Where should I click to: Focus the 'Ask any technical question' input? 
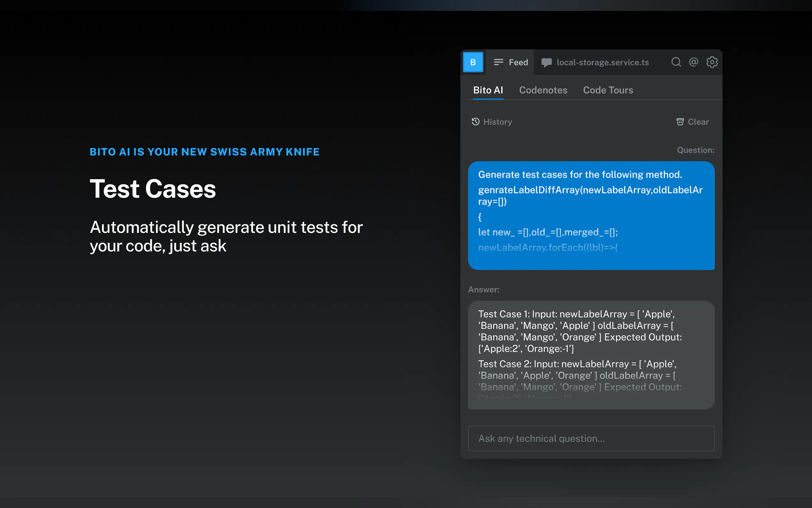591,438
